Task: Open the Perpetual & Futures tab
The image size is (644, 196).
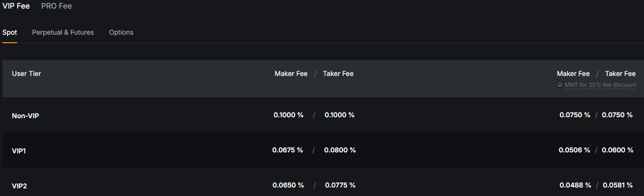Action: (63, 32)
